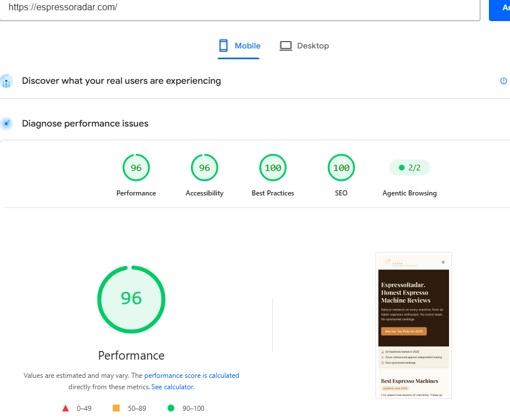Click the Discover what your real users heading
Screen dimensions: 510x420
pyautogui.click(x=121, y=81)
